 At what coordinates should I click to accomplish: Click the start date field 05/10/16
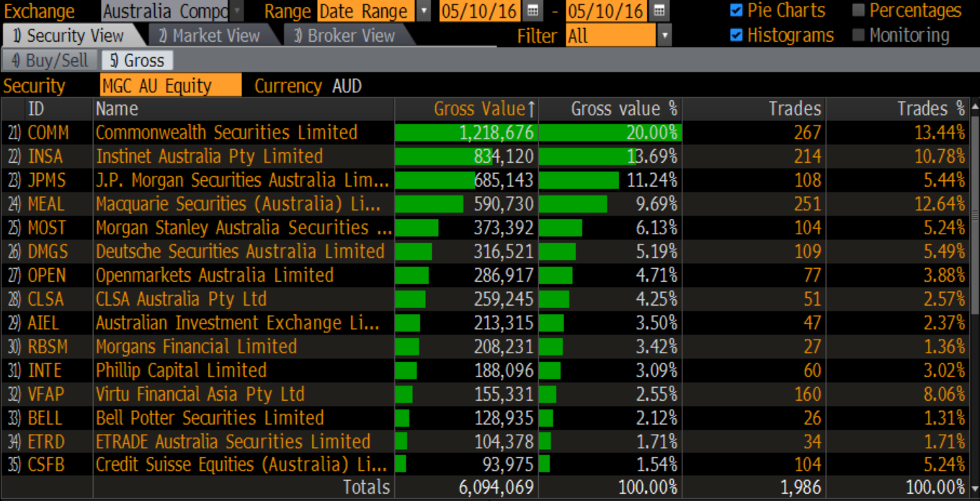point(481,11)
